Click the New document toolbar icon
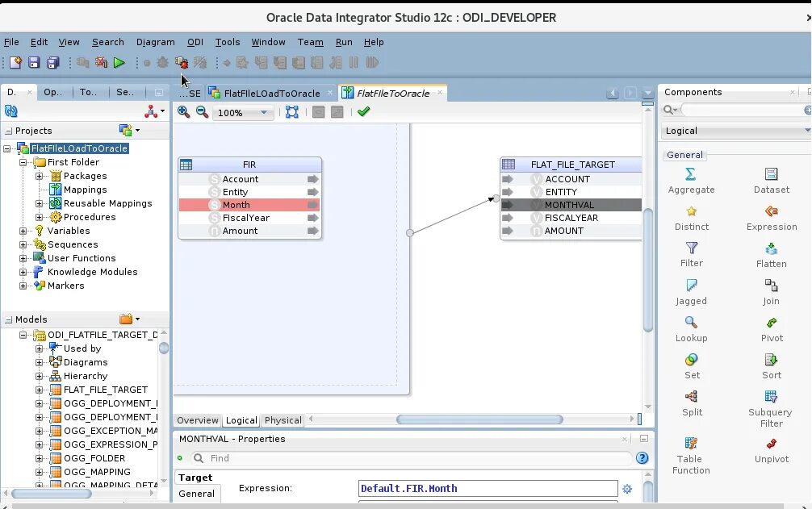The width and height of the screenshot is (812, 509). [15, 63]
